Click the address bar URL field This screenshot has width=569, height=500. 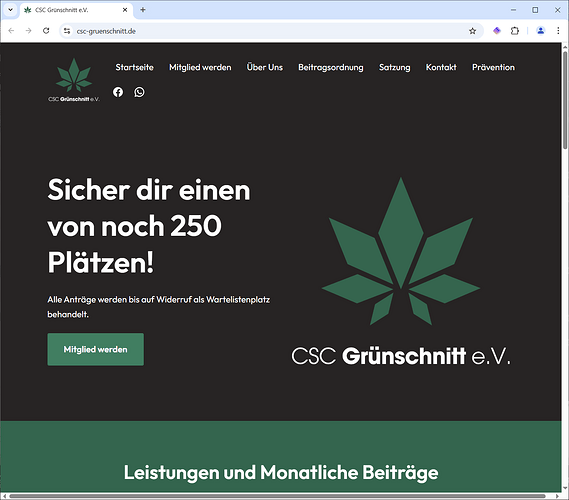(x=269, y=31)
